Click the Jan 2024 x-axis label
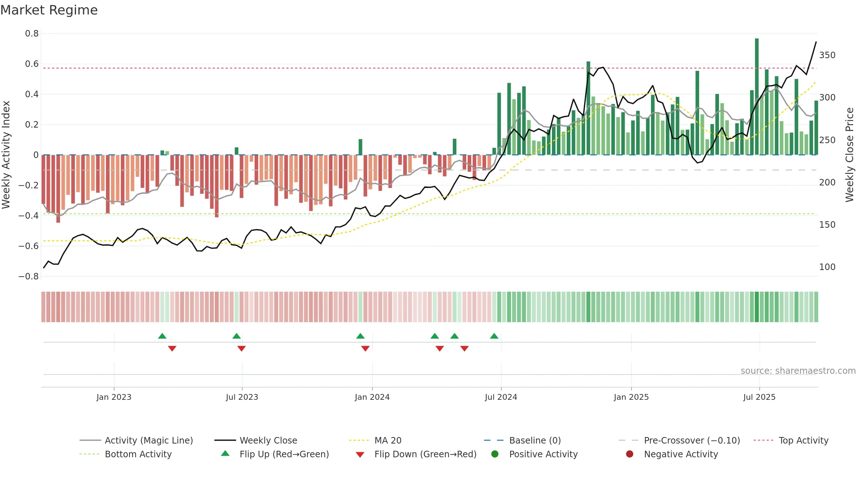Image resolution: width=868 pixels, height=488 pixels. pos(372,397)
